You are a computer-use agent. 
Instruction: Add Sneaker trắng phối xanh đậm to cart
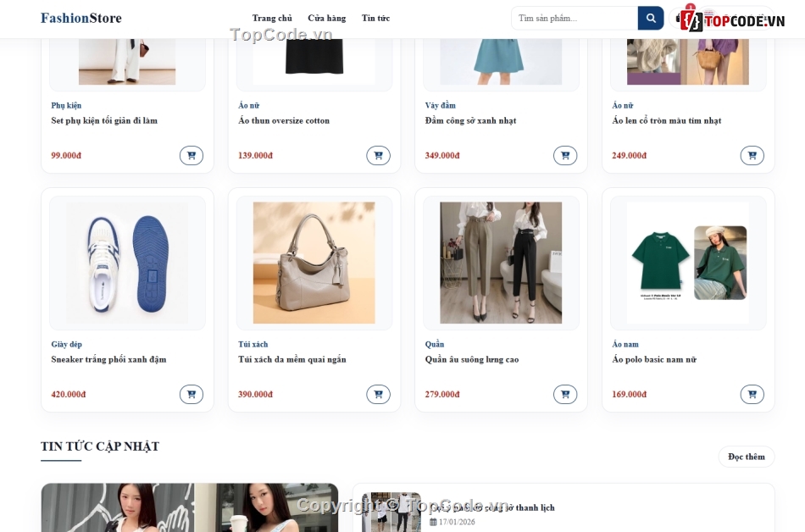click(192, 395)
